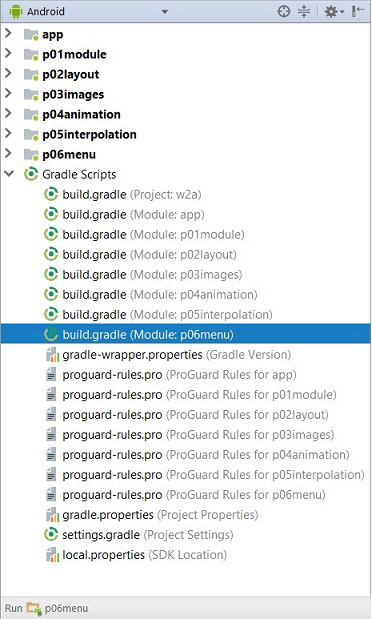Expand the p06menu module node
372x619 pixels.
point(8,154)
